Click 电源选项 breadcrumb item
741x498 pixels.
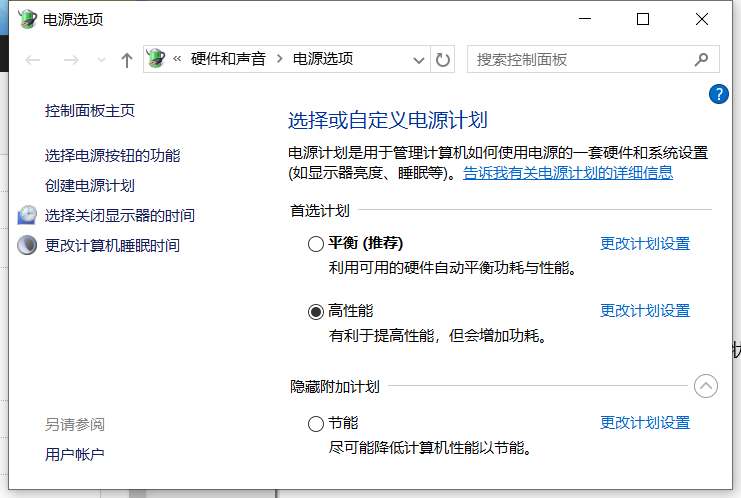[x=322, y=60]
